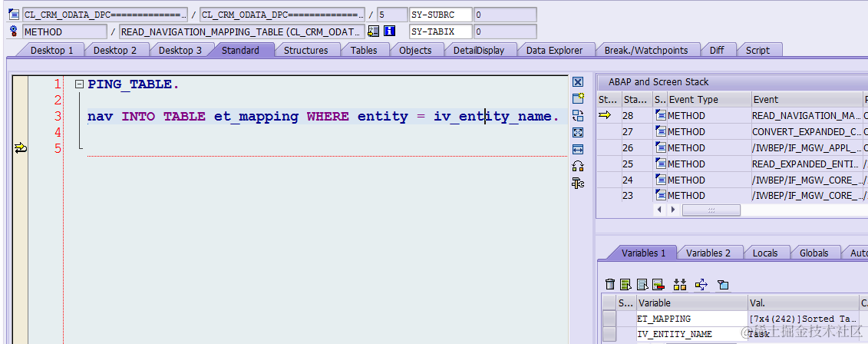868x344 pixels.
Task: Click the line number field showing 5
Action: [392, 15]
